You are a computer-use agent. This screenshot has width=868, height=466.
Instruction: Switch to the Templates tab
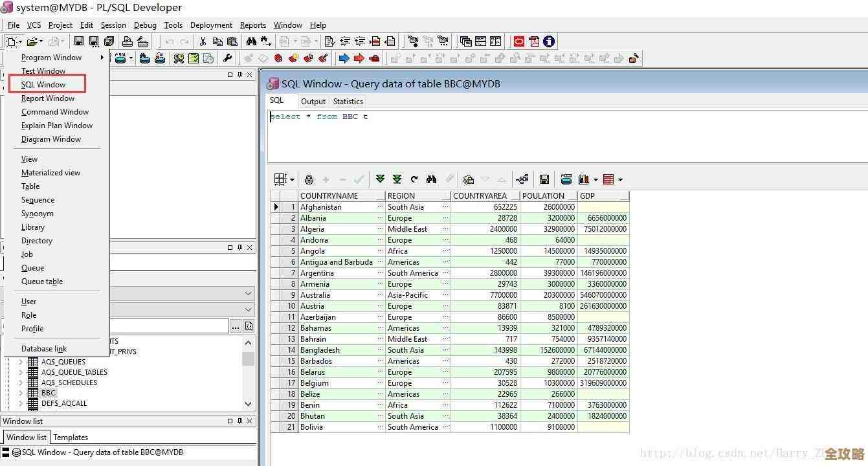pos(71,437)
